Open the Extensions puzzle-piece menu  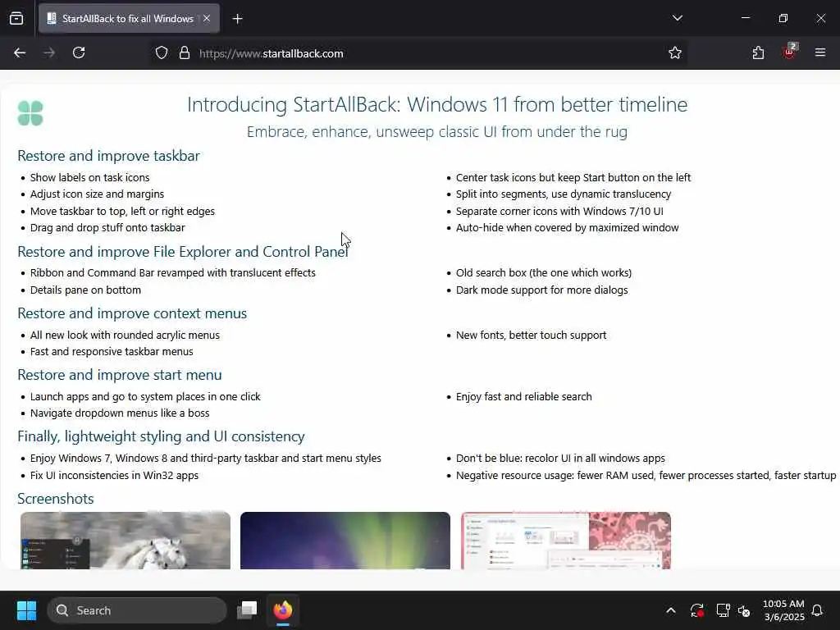coord(758,52)
